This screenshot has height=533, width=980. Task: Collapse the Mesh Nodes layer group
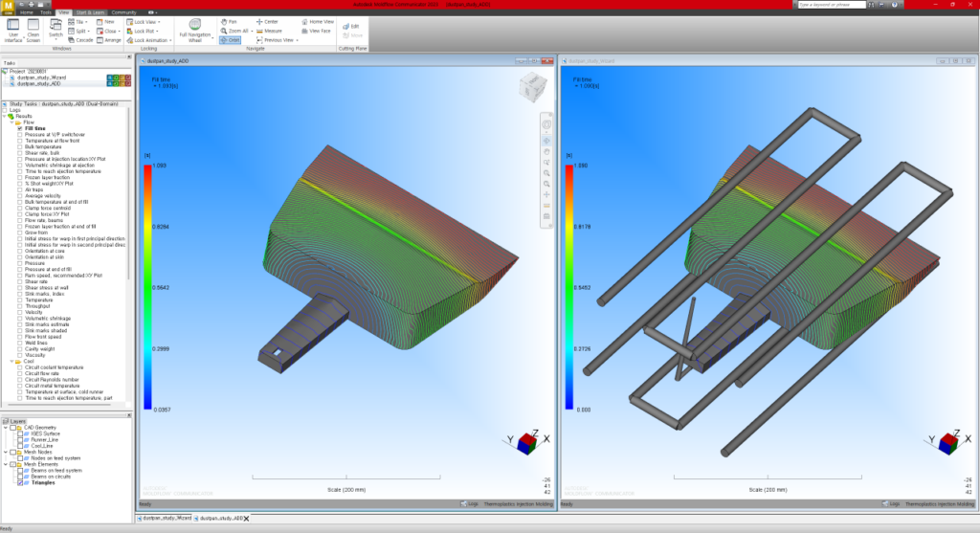(6, 453)
